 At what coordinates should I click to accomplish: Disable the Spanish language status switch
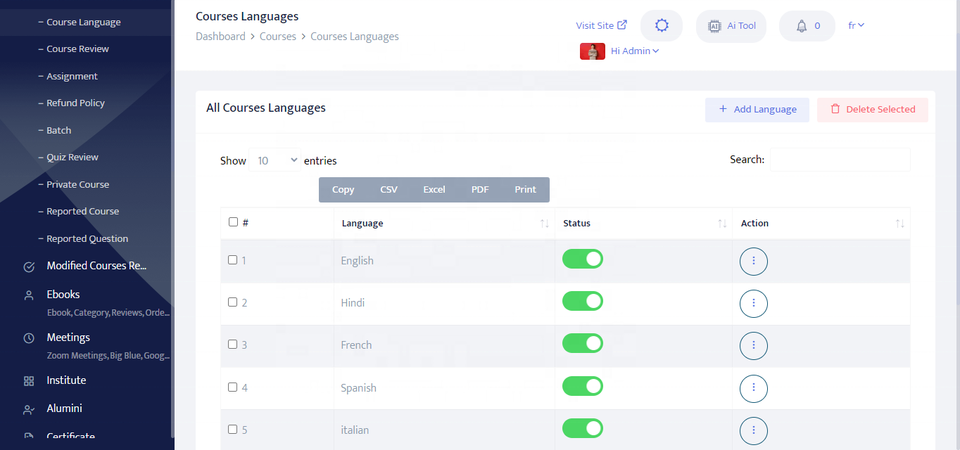tap(582, 386)
